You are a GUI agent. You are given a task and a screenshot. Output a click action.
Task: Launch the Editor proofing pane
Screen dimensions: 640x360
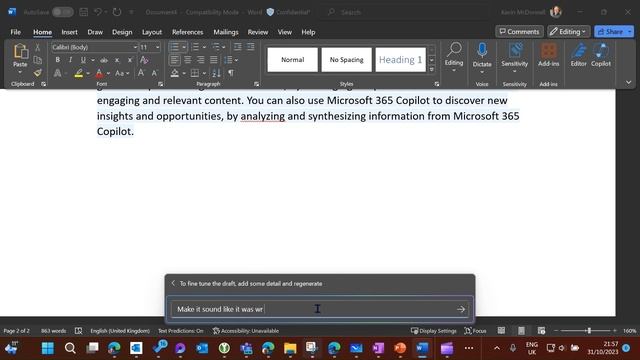(x=578, y=55)
